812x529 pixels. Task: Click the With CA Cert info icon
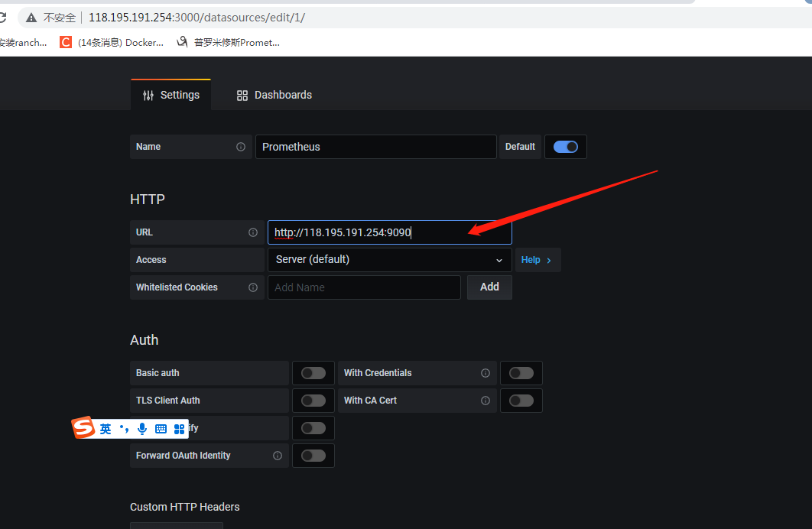pyautogui.click(x=486, y=401)
